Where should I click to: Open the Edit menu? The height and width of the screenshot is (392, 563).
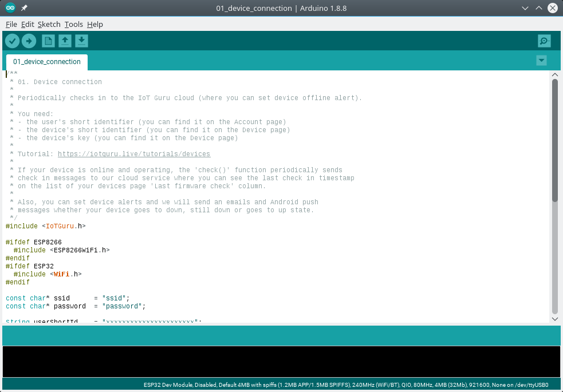27,25
